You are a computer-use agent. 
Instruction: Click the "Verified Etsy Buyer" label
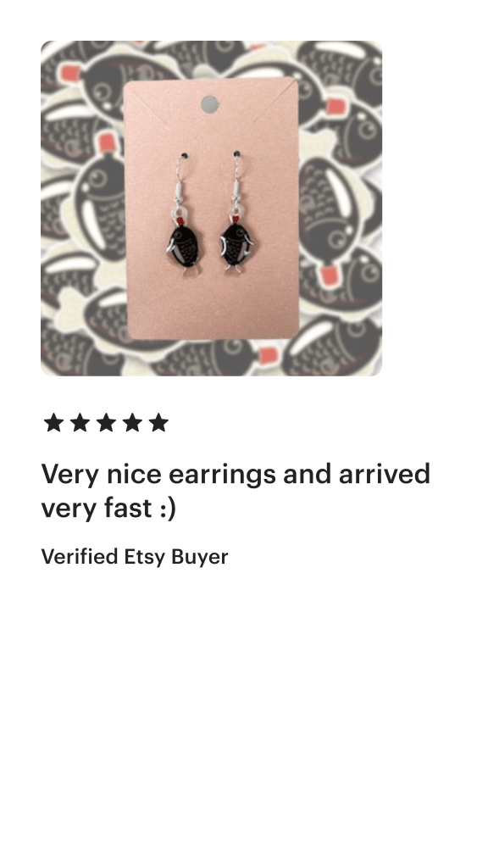135,557
